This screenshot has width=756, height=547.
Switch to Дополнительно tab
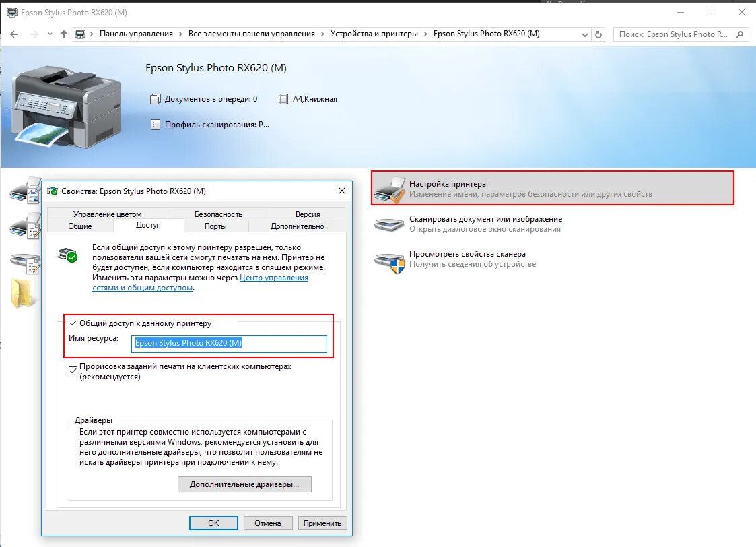297,226
